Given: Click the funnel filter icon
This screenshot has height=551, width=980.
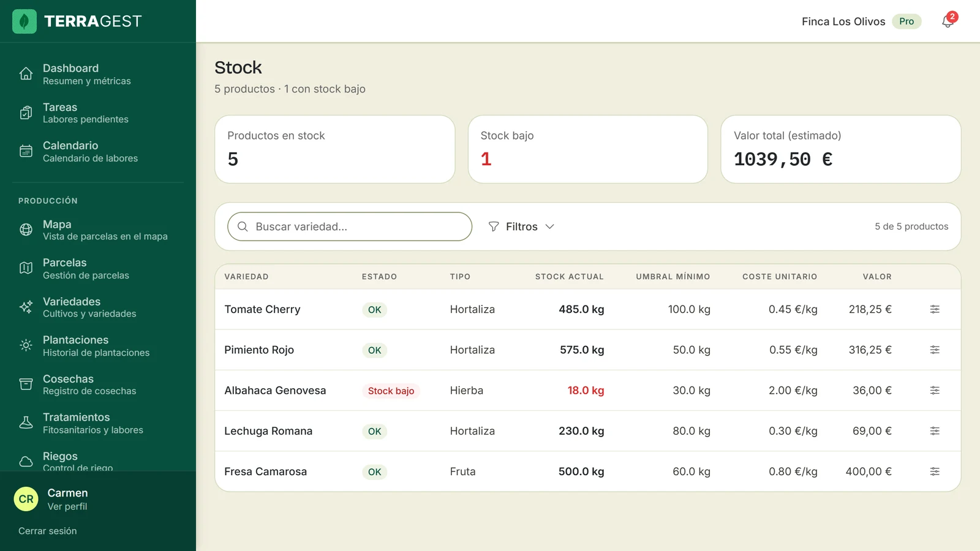Looking at the screenshot, I should pos(494,227).
